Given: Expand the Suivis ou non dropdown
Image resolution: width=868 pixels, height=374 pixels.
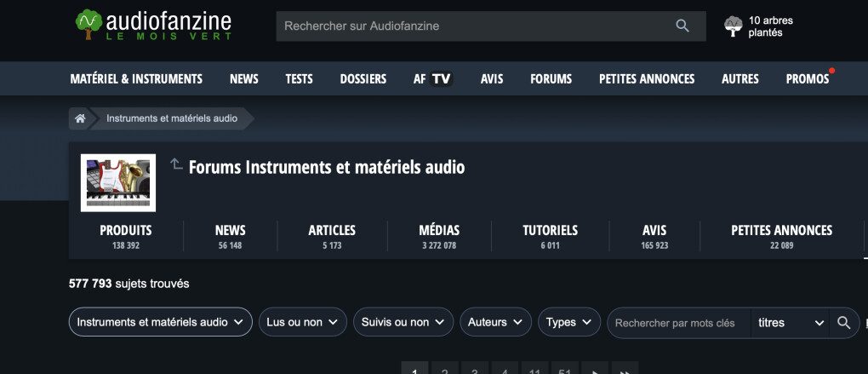Looking at the screenshot, I should coord(403,322).
